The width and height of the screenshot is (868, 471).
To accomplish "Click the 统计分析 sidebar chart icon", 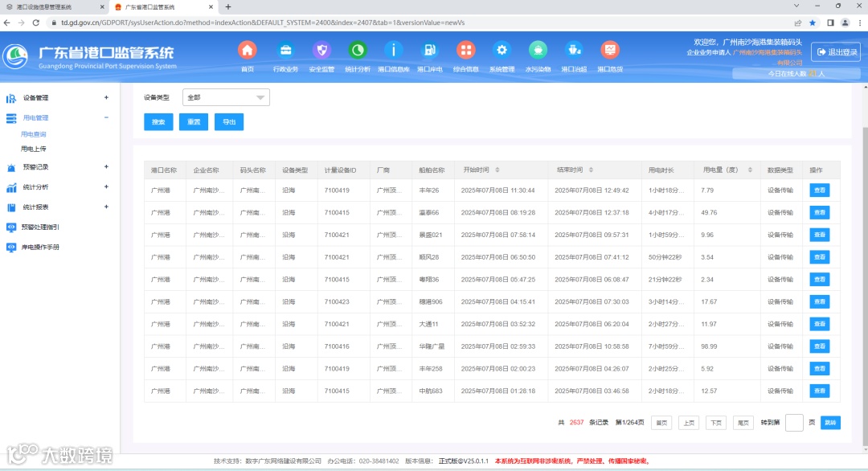I will click(11, 187).
